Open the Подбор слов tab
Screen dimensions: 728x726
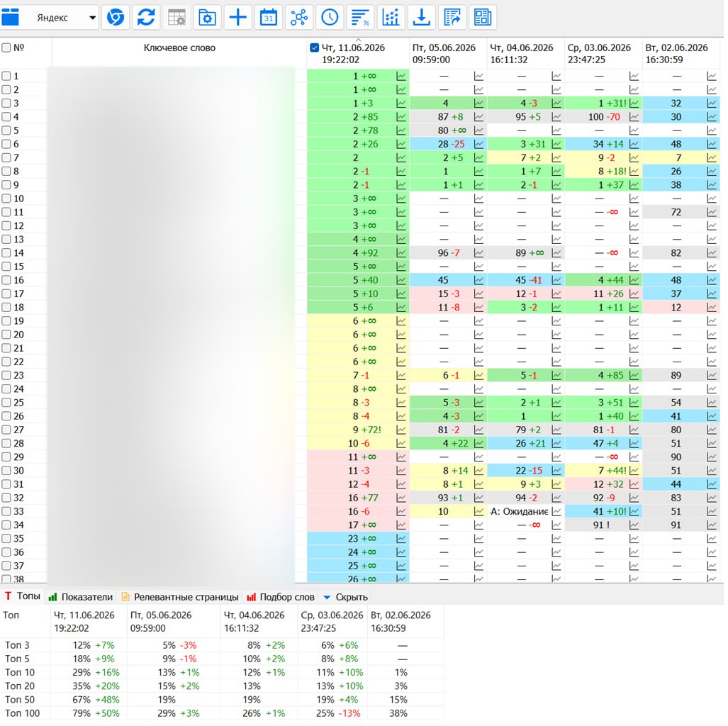pos(281,597)
